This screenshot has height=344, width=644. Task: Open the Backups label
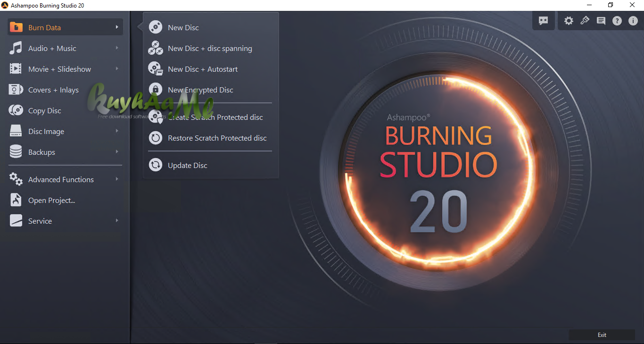pos(41,152)
